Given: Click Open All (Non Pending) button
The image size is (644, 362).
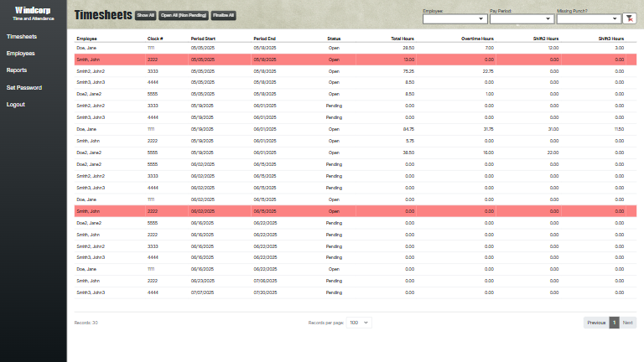Looking at the screenshot, I should click(184, 16).
